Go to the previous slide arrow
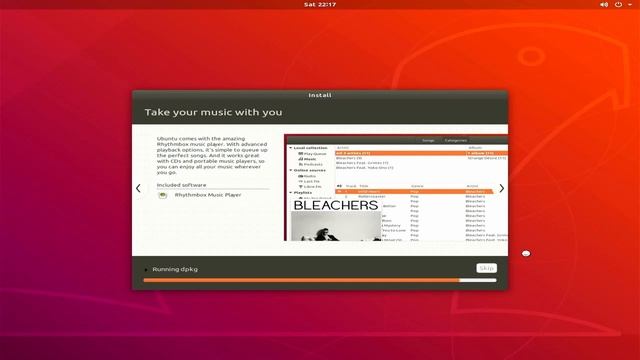Image resolution: width=640 pixels, height=360 pixels. click(138, 188)
